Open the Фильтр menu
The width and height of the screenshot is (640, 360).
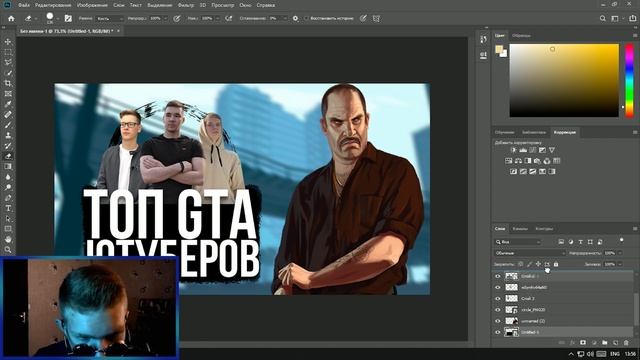186,5
